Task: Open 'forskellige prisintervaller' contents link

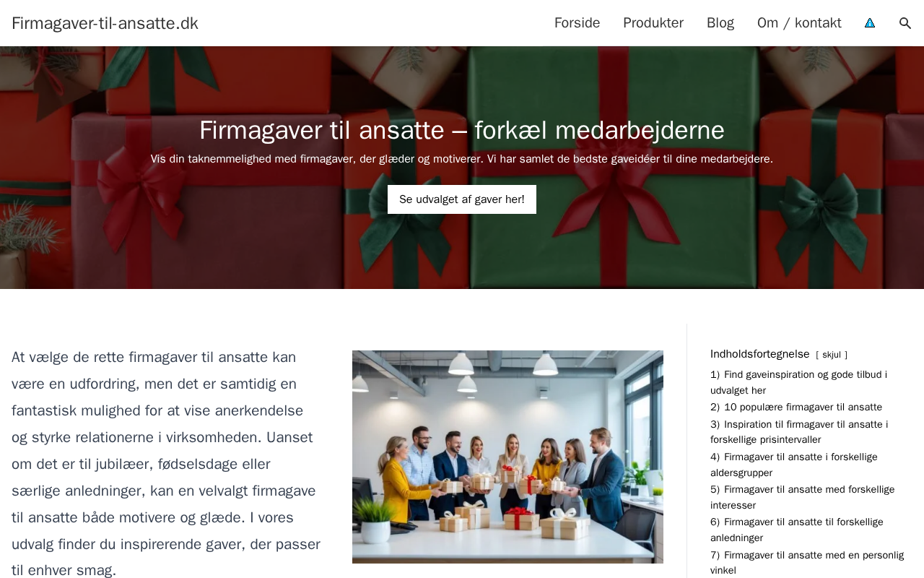Action: pyautogui.click(x=799, y=432)
